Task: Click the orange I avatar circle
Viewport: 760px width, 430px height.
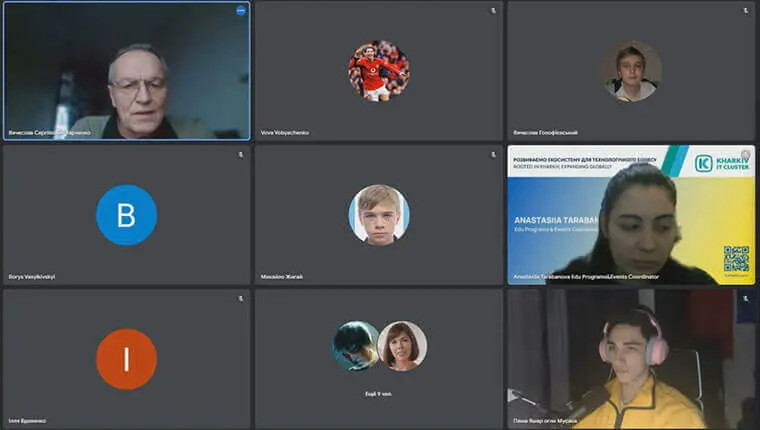Action: click(x=126, y=359)
